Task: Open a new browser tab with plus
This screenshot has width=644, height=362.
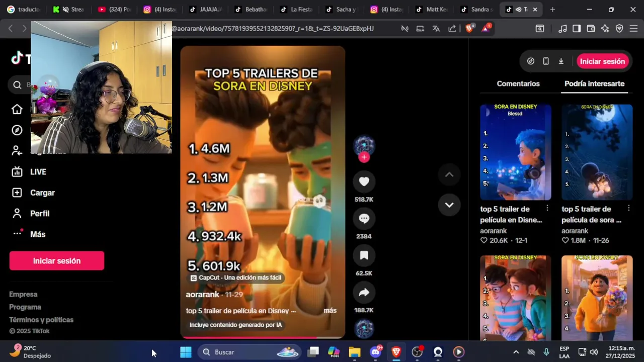Action: 552,10
